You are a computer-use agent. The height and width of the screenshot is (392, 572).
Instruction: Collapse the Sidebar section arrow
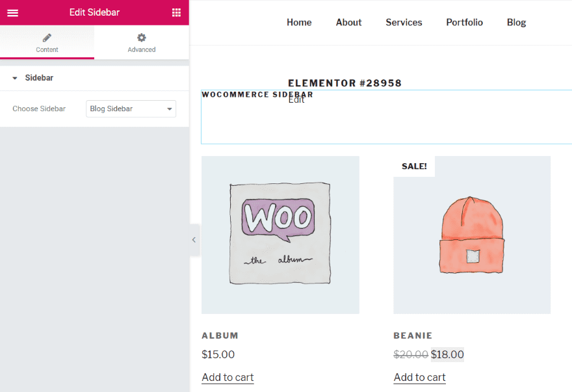pos(14,78)
